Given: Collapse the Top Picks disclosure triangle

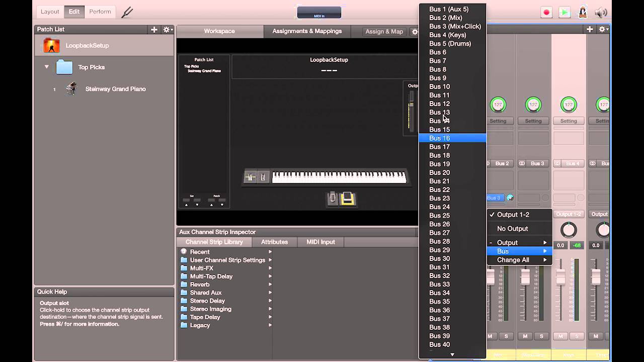Looking at the screenshot, I should point(47,67).
